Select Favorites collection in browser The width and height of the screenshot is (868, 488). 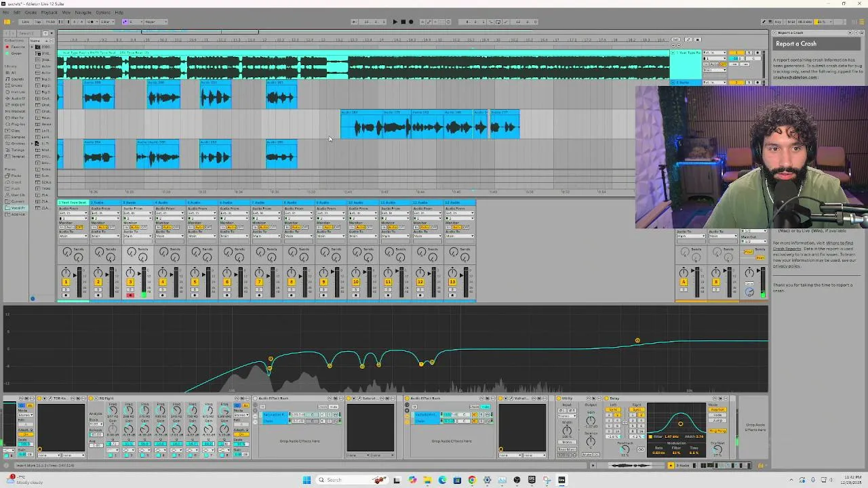point(18,47)
